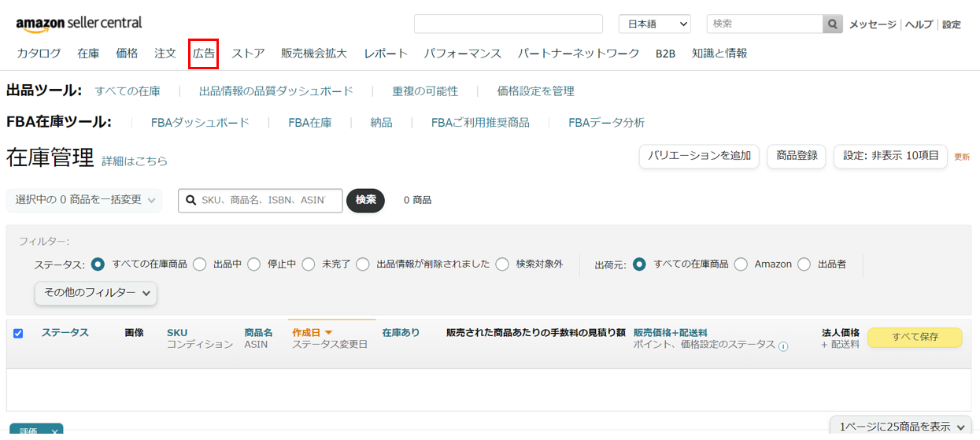The height and width of the screenshot is (440, 980).
Task: Click the すべて保存 button
Action: 915,338
